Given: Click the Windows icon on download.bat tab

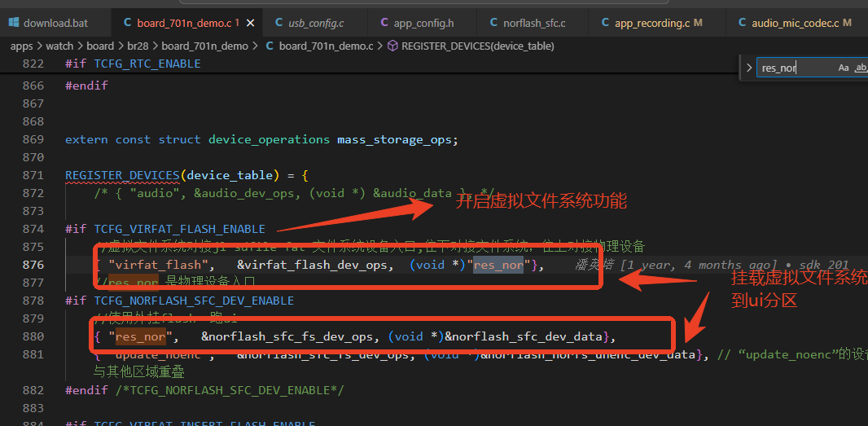Looking at the screenshot, I should pos(15,23).
